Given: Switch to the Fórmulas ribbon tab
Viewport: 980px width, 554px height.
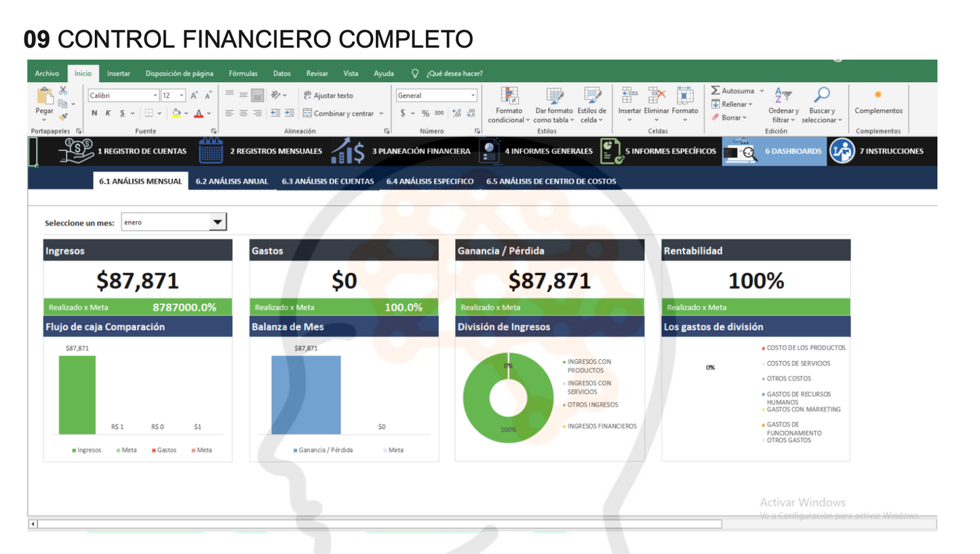Looking at the screenshot, I should click(x=243, y=73).
